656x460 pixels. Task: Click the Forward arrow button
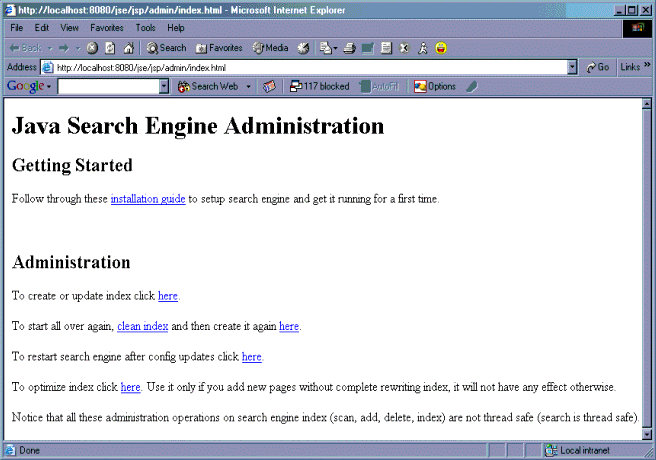point(64,48)
